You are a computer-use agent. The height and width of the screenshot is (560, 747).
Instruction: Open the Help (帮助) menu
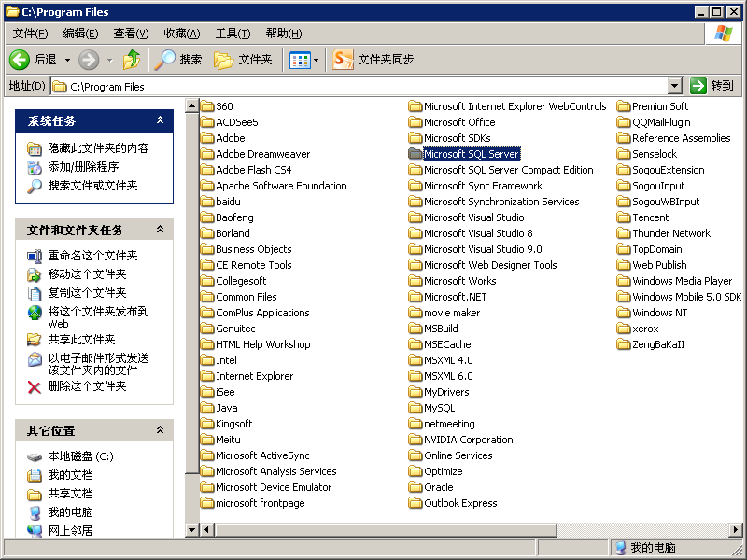(284, 34)
